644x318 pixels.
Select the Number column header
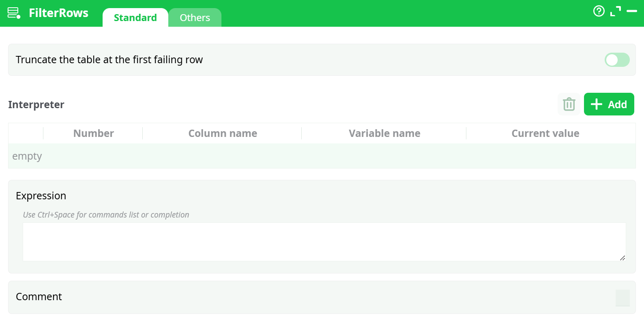coord(93,133)
